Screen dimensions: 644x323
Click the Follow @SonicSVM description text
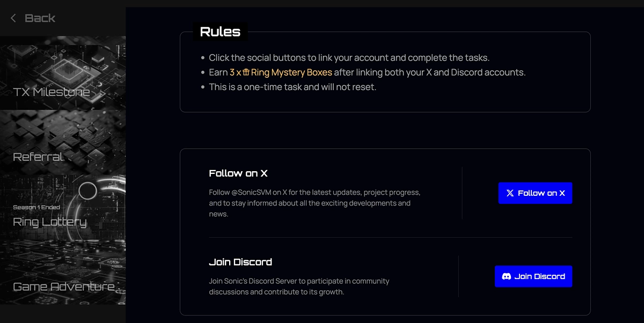click(314, 203)
